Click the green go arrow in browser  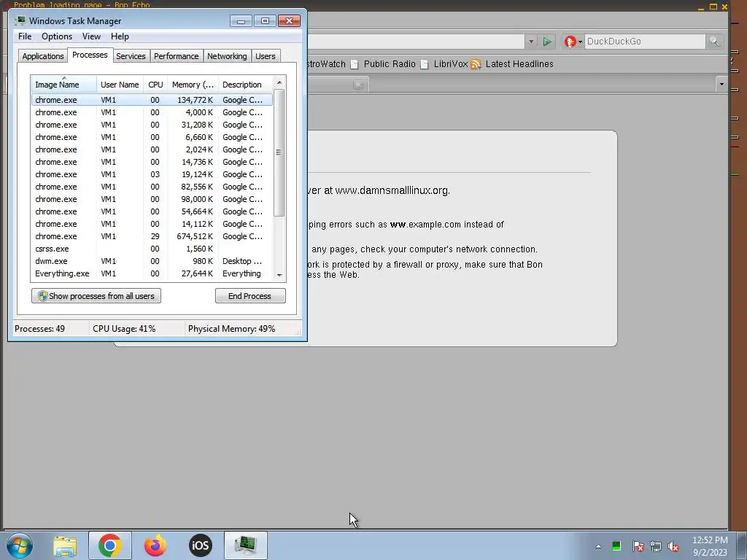click(x=547, y=42)
